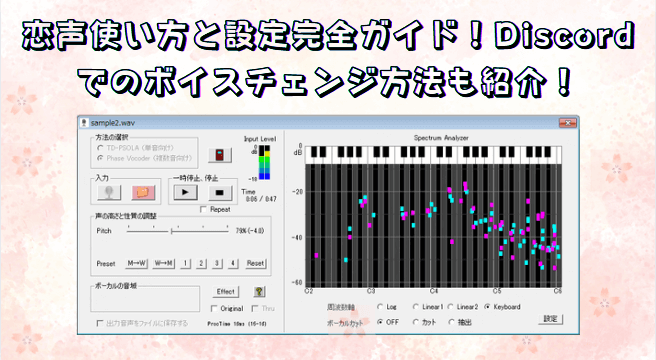
Task: Click the Spectrum Analyzer title label
Action: 441,138
